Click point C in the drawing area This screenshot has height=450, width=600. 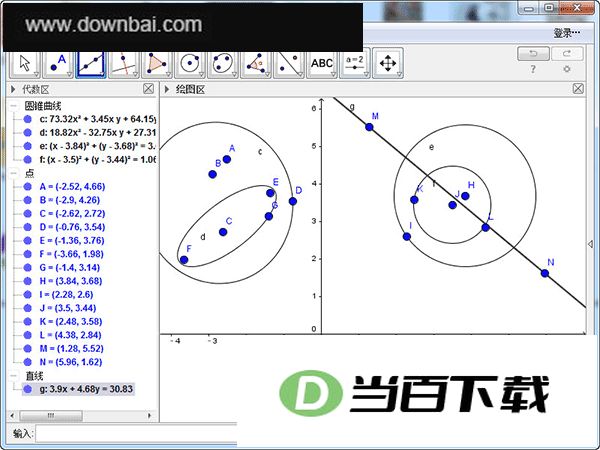coord(223,232)
